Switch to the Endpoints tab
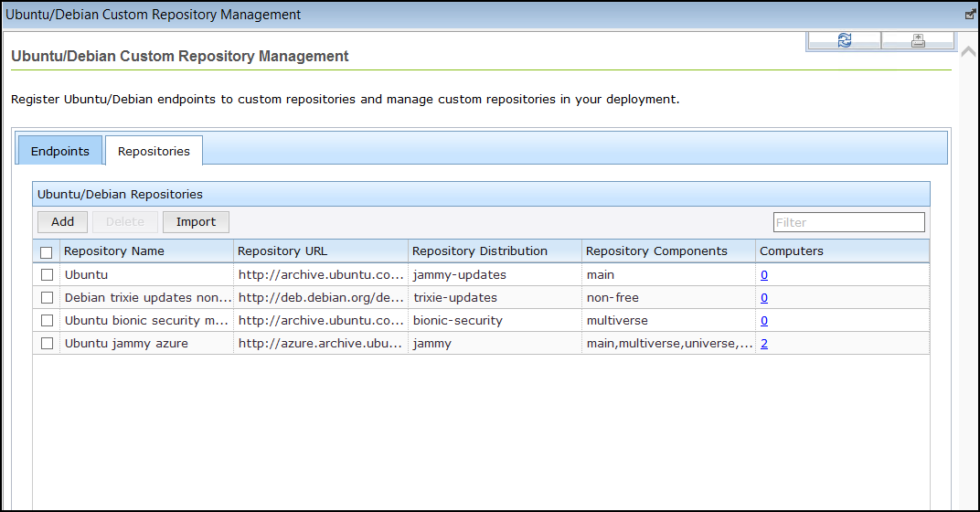Screen dimensions: 980x512 [x=60, y=151]
